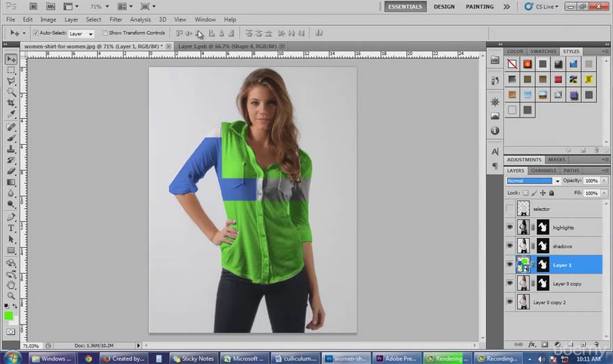Select the Eraser tool
613x364 pixels.
pyautogui.click(x=11, y=171)
